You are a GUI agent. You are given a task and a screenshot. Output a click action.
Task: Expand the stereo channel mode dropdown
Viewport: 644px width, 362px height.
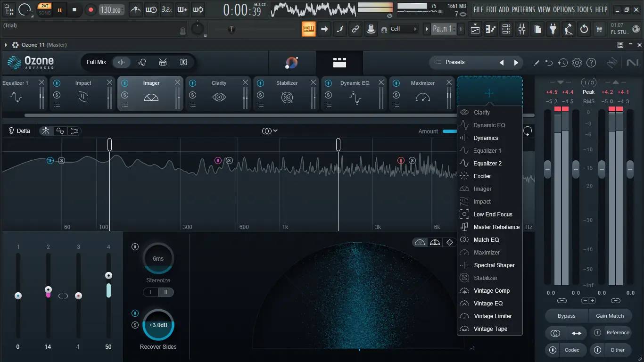click(270, 131)
